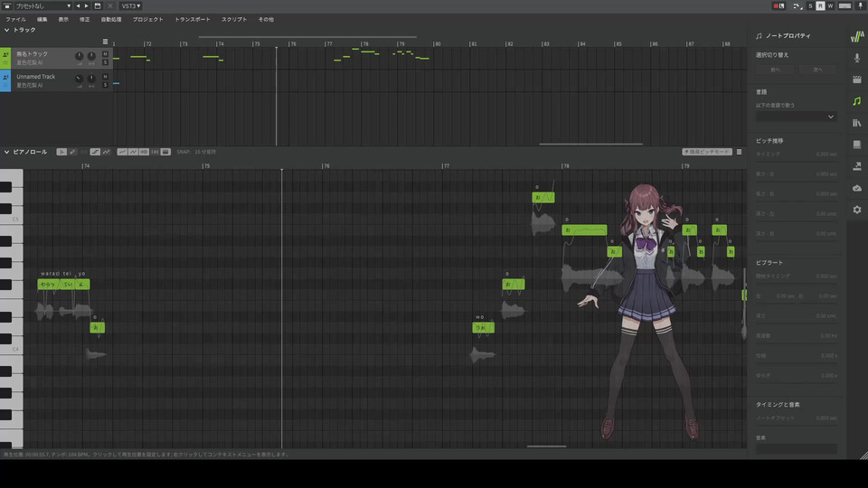Open the 表示 menu
The width and height of the screenshot is (868, 488).
(63, 19)
